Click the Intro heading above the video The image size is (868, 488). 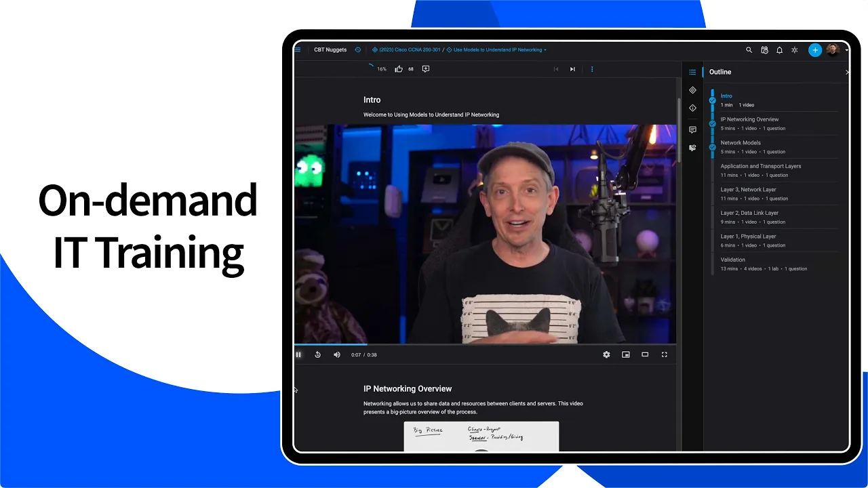(x=372, y=100)
